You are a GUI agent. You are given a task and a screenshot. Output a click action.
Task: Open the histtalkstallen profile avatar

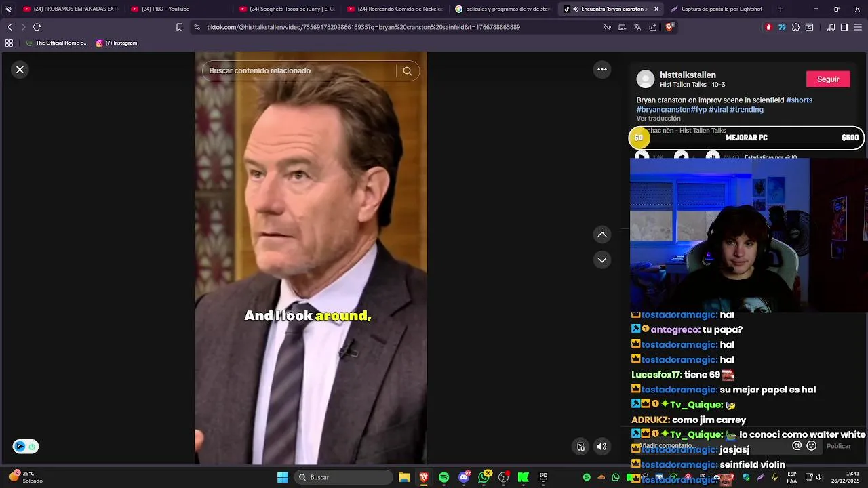[x=646, y=79]
